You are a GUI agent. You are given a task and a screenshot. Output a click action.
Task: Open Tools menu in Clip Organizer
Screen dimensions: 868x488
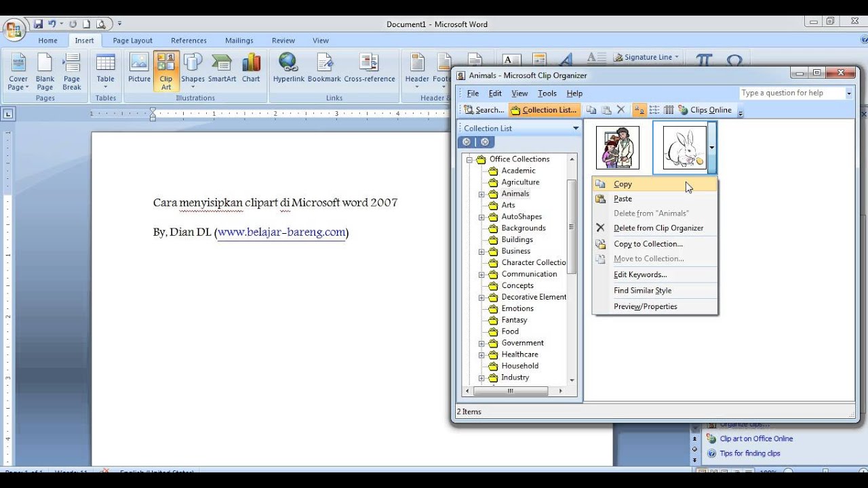(547, 94)
